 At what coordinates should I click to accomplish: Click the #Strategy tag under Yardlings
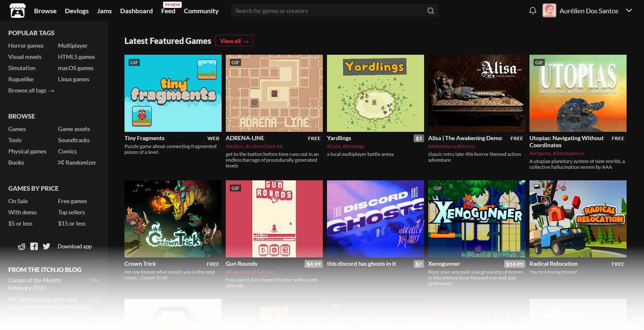pos(354,146)
